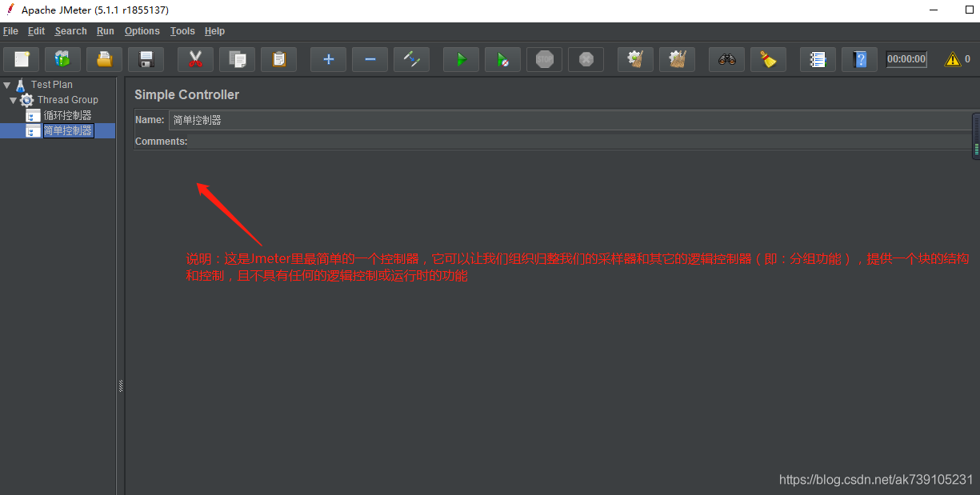Open Search with the binoculars icon
The height and width of the screenshot is (495, 980).
pyautogui.click(x=726, y=59)
